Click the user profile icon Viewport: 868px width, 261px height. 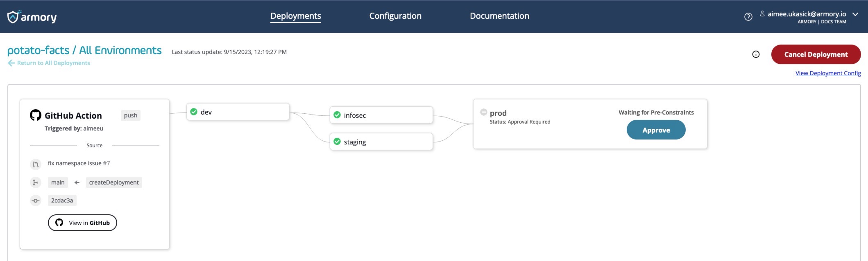[762, 13]
